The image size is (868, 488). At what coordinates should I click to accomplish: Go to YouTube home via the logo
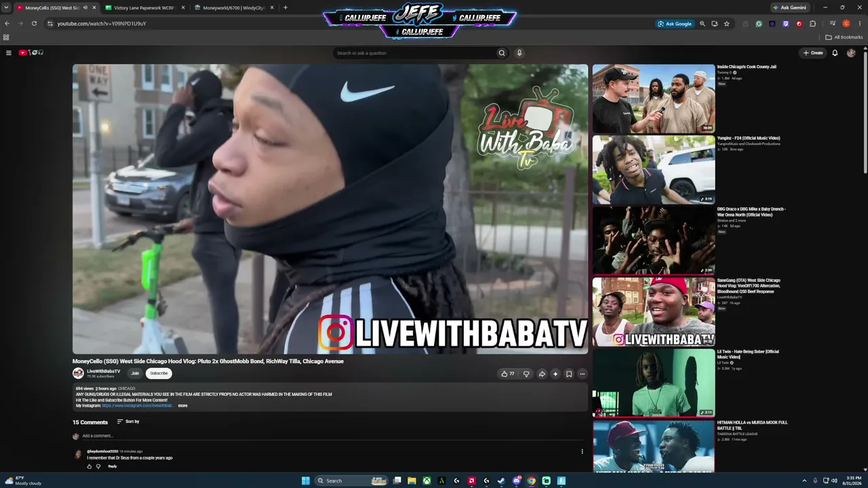[31, 53]
